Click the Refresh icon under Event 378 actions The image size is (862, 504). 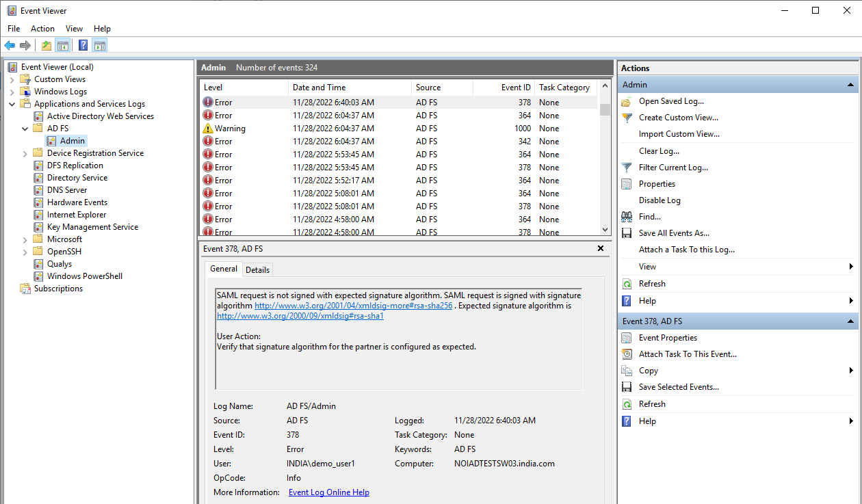tap(627, 404)
